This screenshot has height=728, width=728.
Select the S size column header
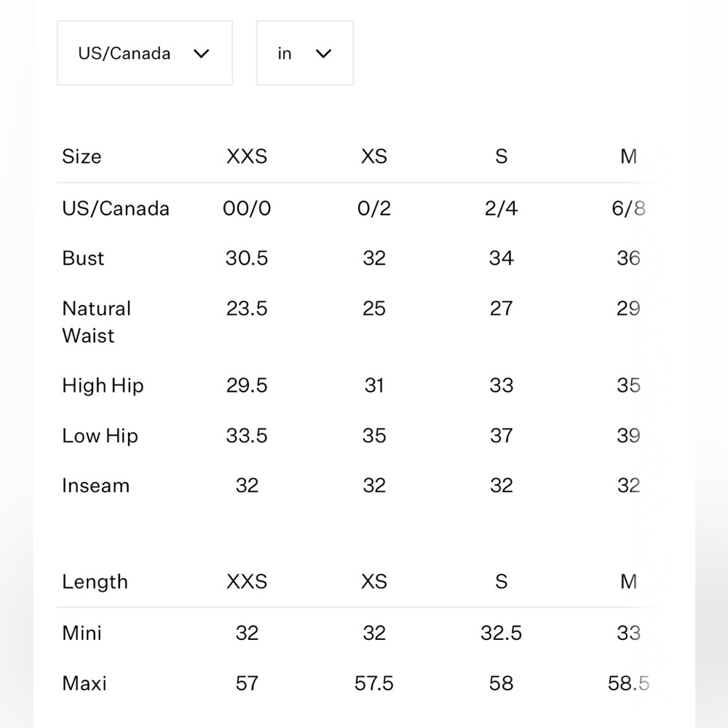point(501,157)
